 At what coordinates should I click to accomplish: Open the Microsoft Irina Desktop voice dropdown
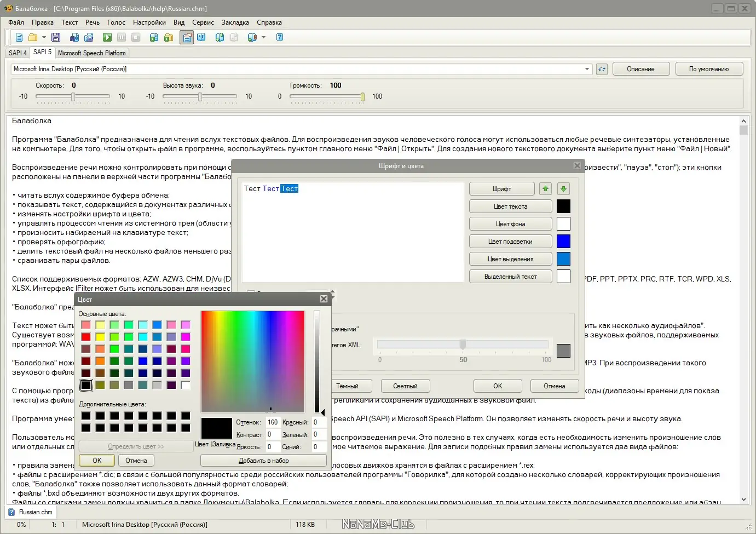point(587,69)
